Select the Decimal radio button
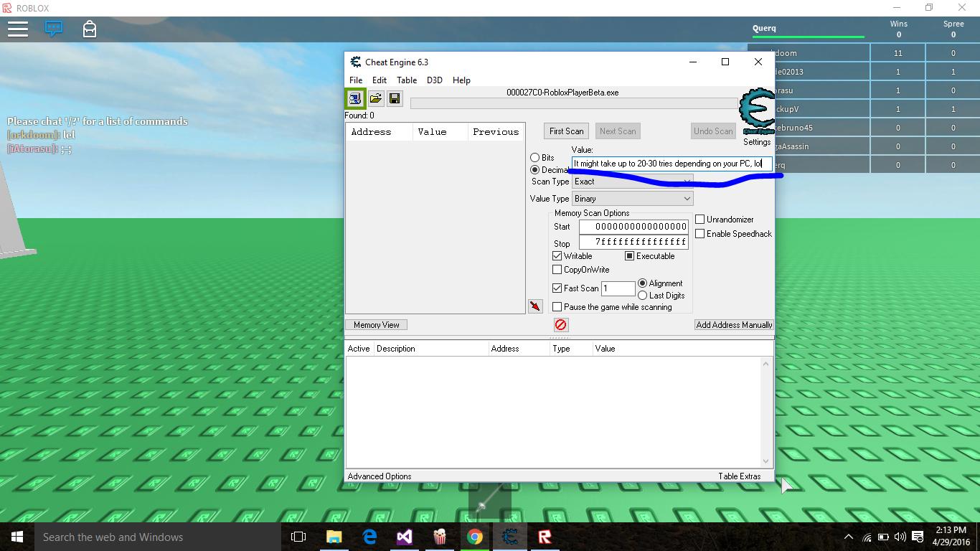 pyautogui.click(x=535, y=170)
